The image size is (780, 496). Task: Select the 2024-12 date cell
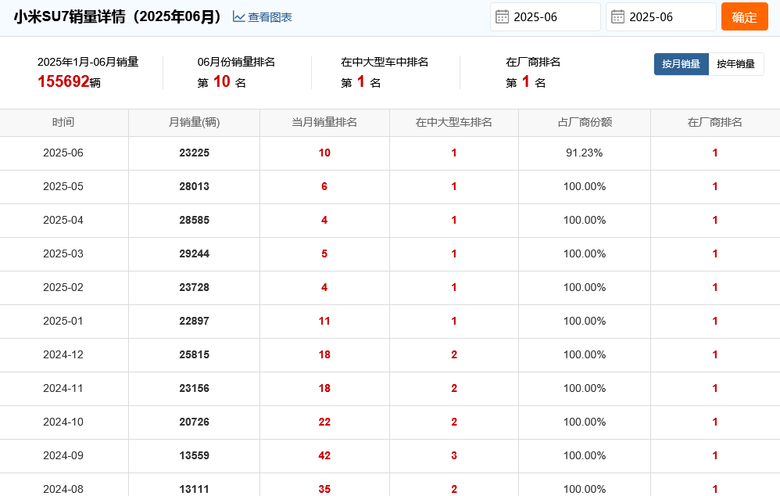click(63, 355)
